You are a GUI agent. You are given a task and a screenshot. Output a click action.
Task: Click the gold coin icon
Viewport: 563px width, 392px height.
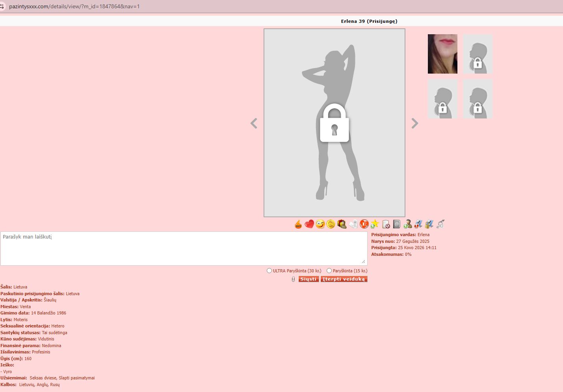pyautogui.click(x=331, y=224)
